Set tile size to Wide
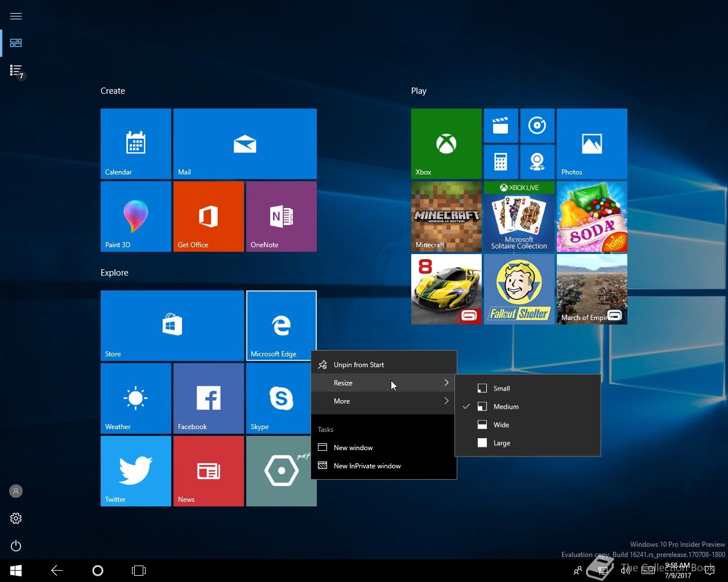The width and height of the screenshot is (728, 582). point(528,425)
